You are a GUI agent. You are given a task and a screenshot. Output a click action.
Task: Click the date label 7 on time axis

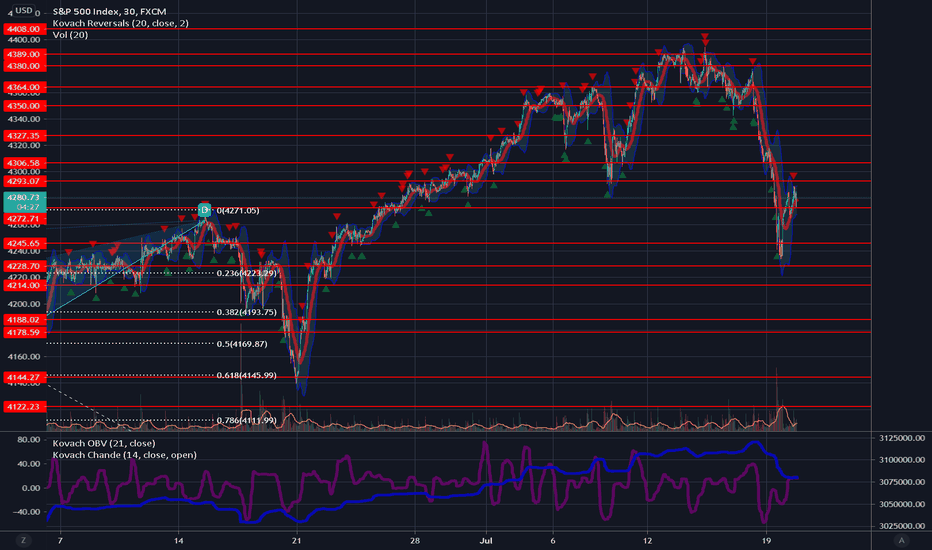[x=60, y=540]
